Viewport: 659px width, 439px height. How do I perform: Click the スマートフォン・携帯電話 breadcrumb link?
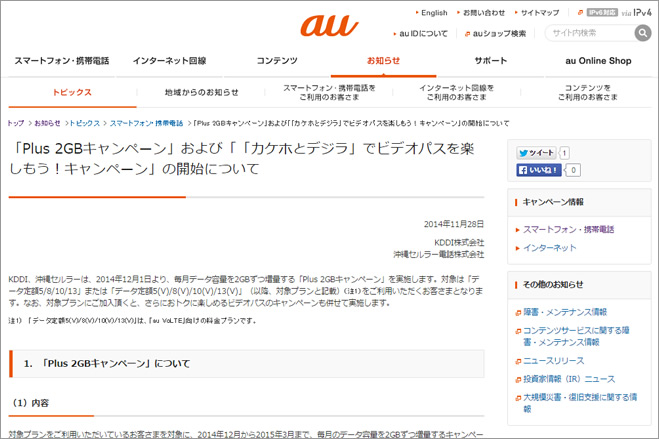click(146, 123)
